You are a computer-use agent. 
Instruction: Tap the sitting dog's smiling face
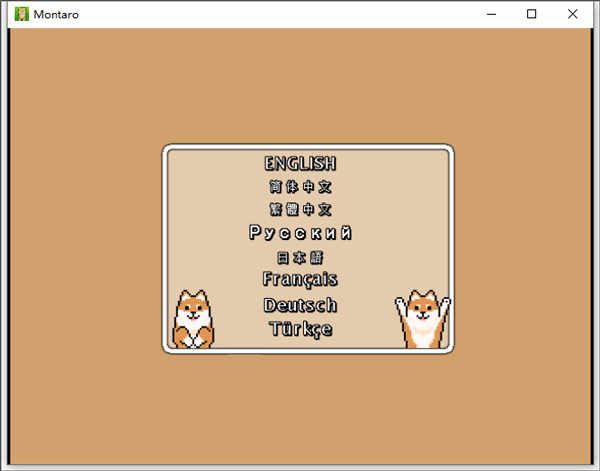click(x=193, y=310)
